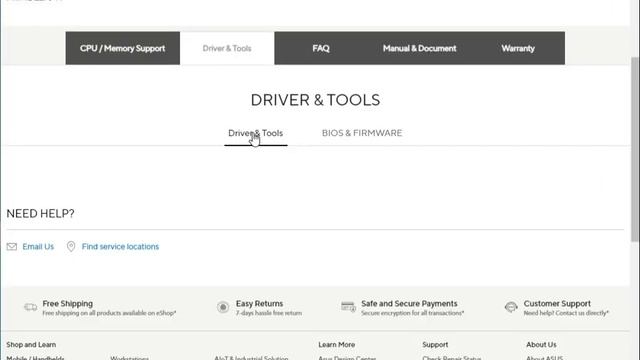Click the Free Shipping heading
Screen dimensions: 640x360
[67, 304]
